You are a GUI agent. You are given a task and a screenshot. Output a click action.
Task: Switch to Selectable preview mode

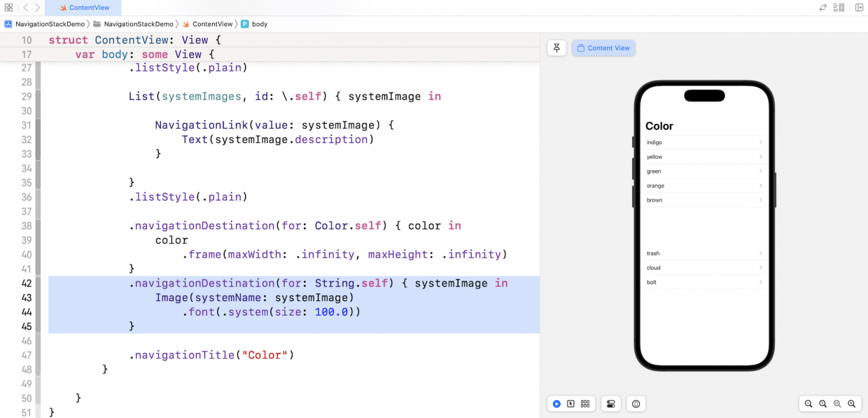(x=571, y=404)
